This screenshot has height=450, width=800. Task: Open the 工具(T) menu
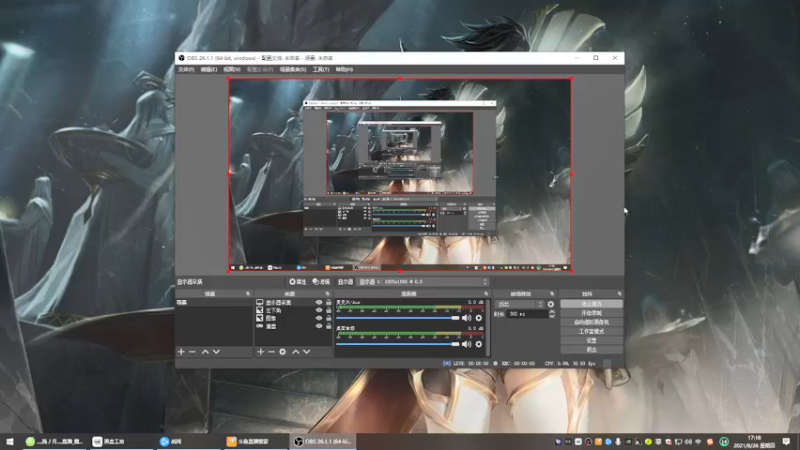coord(320,69)
